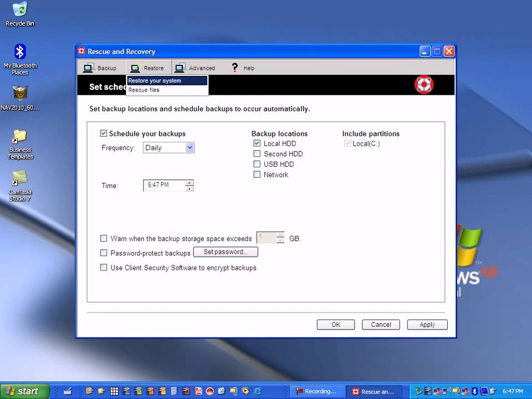
Task: Launch Adobe Reader from quick launch
Action: pos(198,391)
